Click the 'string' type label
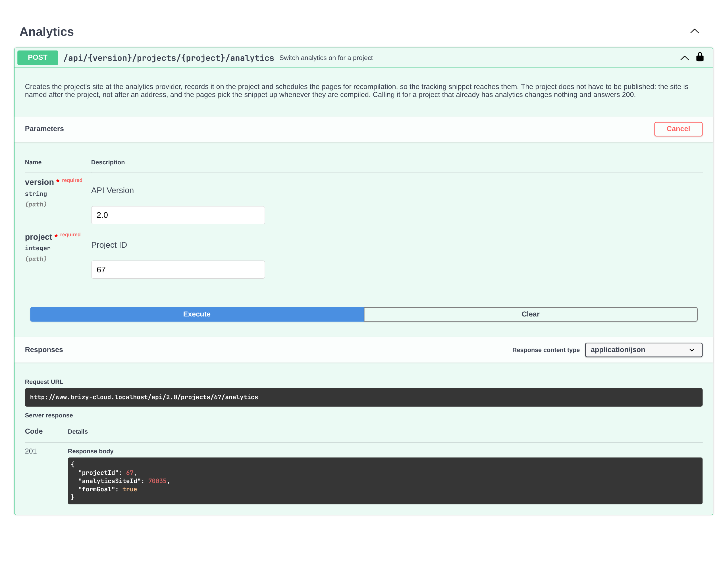Screen dimensions: 719x588 [x=36, y=194]
